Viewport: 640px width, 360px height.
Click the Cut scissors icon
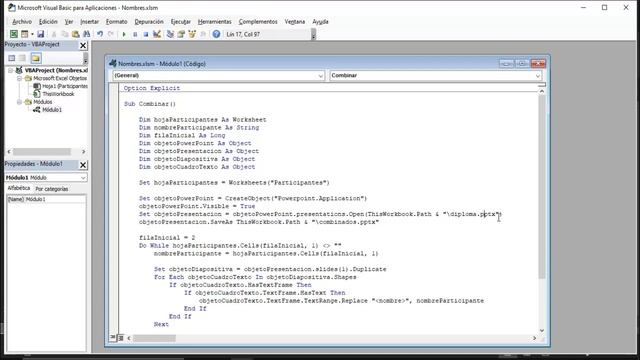click(53, 34)
